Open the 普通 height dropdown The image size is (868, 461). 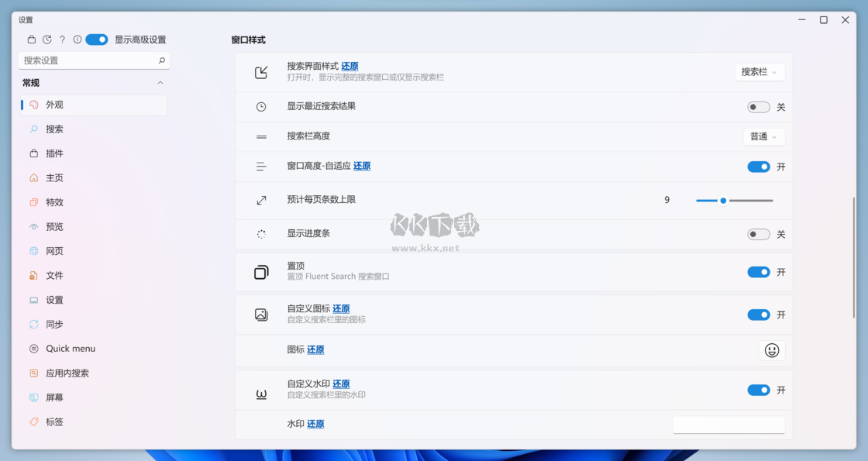click(763, 136)
